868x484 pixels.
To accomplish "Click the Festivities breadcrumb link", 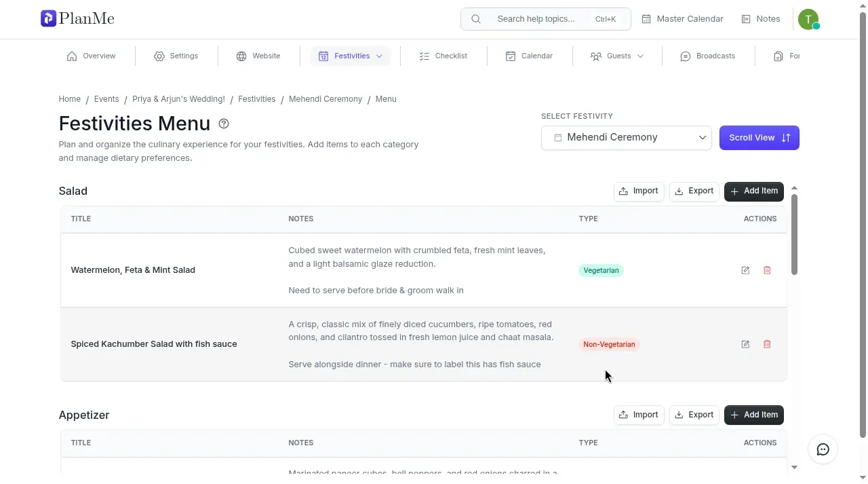I will coord(256,99).
